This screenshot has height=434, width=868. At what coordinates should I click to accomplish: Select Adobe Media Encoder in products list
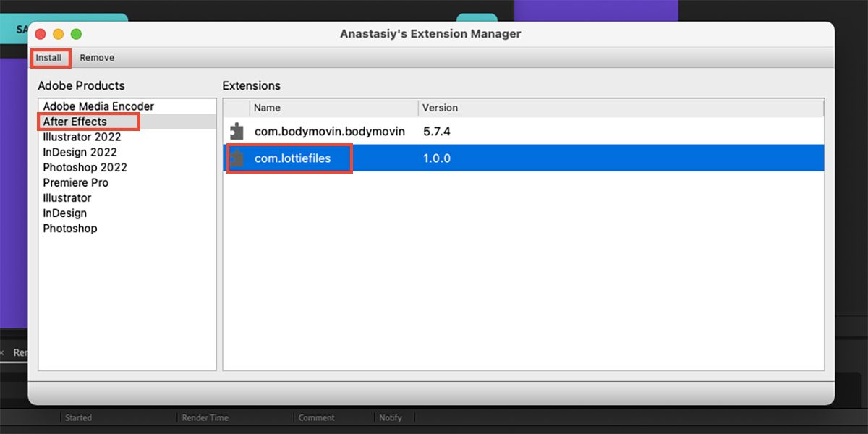click(x=127, y=106)
